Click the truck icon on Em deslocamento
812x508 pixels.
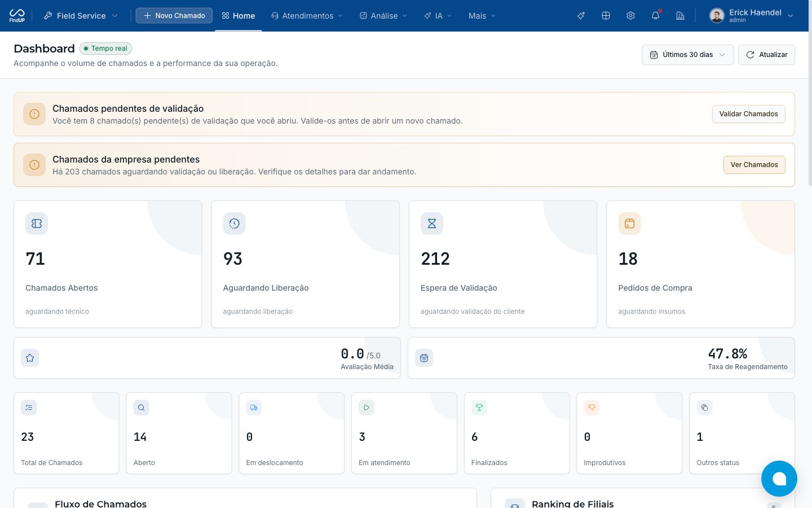[x=254, y=408]
